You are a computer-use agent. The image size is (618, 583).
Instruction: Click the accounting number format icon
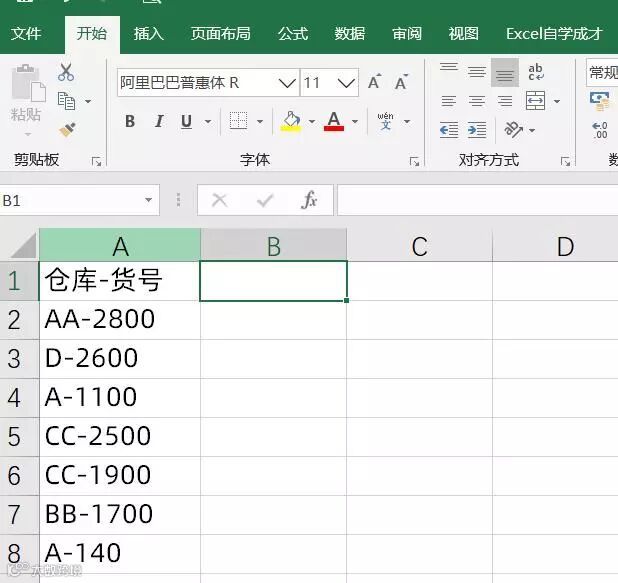coord(600,101)
